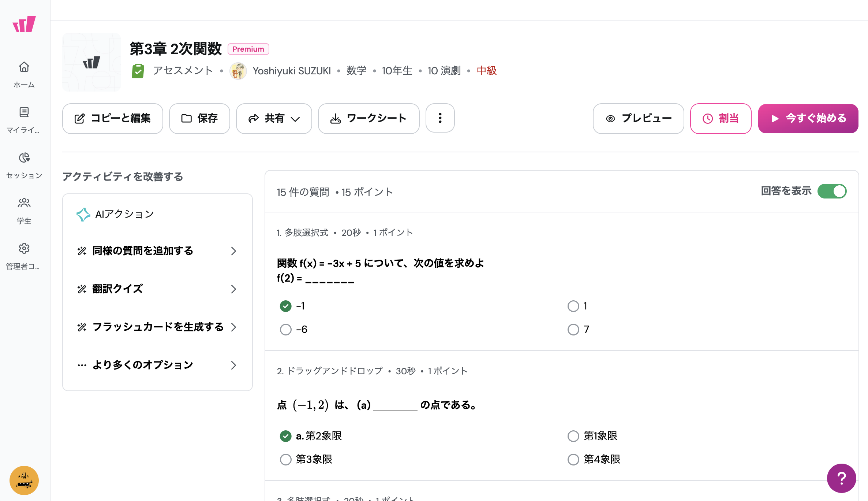Select 第4象限 option

(573, 459)
